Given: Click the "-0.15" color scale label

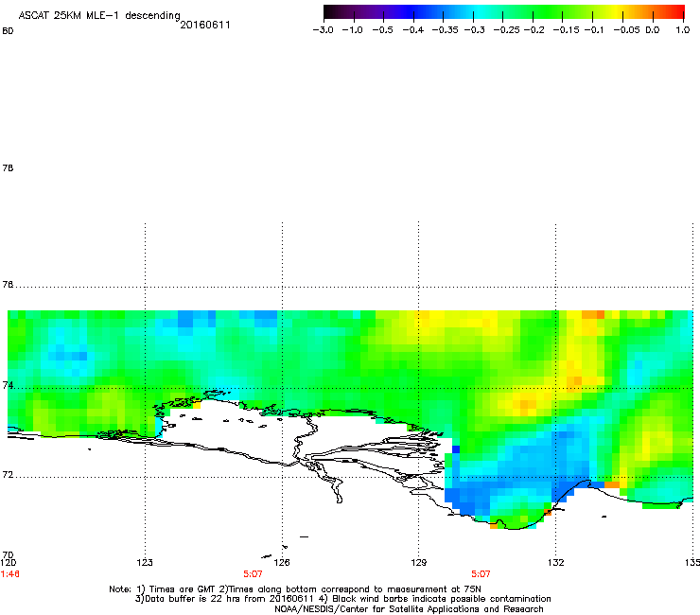Looking at the screenshot, I should coord(566,30).
